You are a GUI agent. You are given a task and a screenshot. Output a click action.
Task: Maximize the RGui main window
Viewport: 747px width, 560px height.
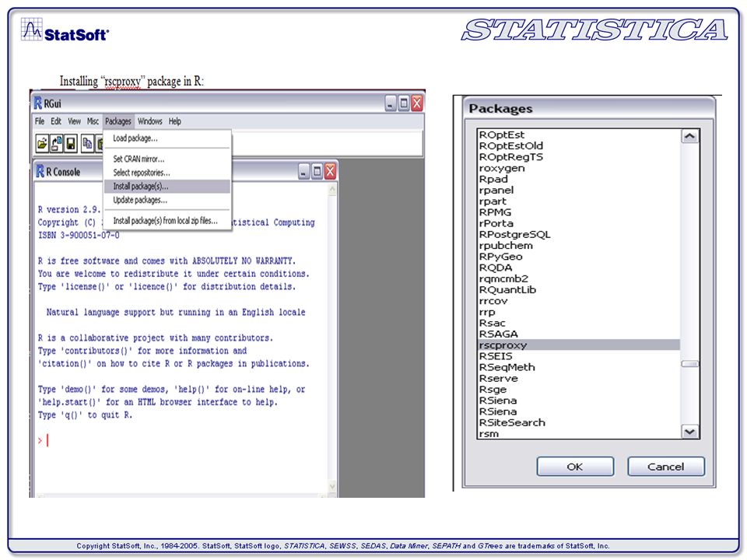click(404, 103)
